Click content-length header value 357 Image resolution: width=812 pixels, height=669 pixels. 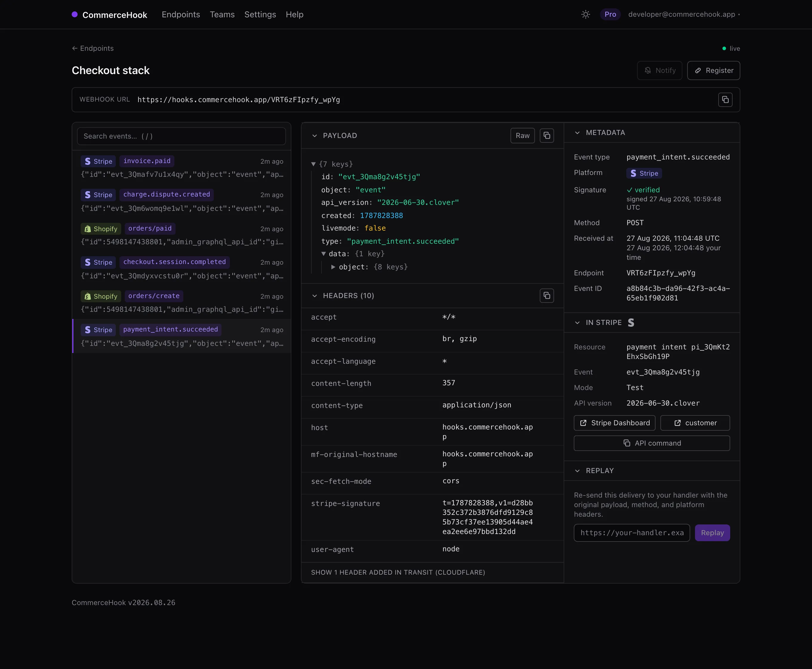tap(449, 383)
